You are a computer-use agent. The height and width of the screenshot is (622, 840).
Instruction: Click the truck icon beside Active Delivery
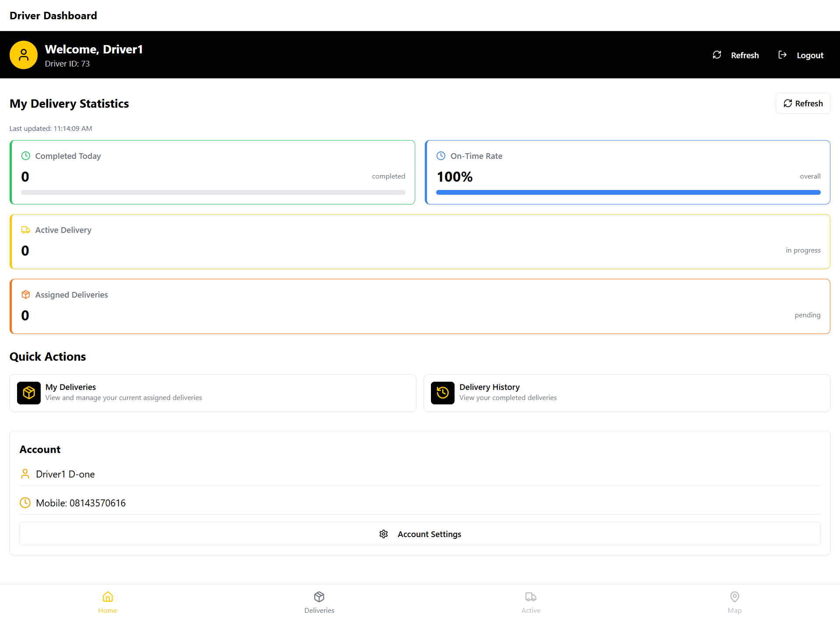click(26, 230)
